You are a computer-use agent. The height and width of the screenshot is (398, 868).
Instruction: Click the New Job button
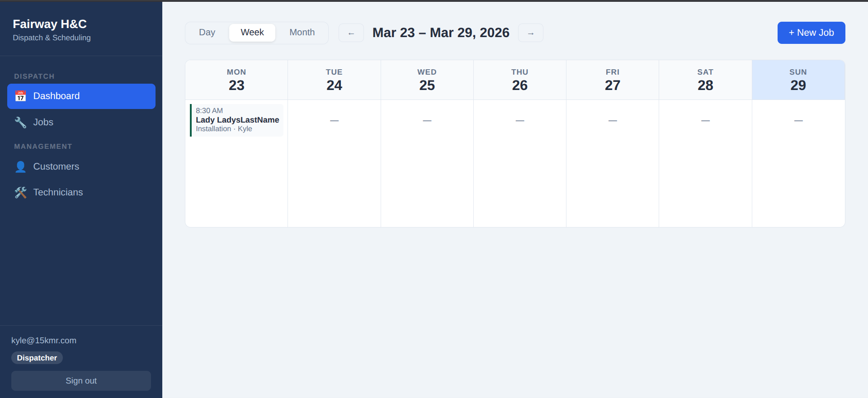(811, 33)
